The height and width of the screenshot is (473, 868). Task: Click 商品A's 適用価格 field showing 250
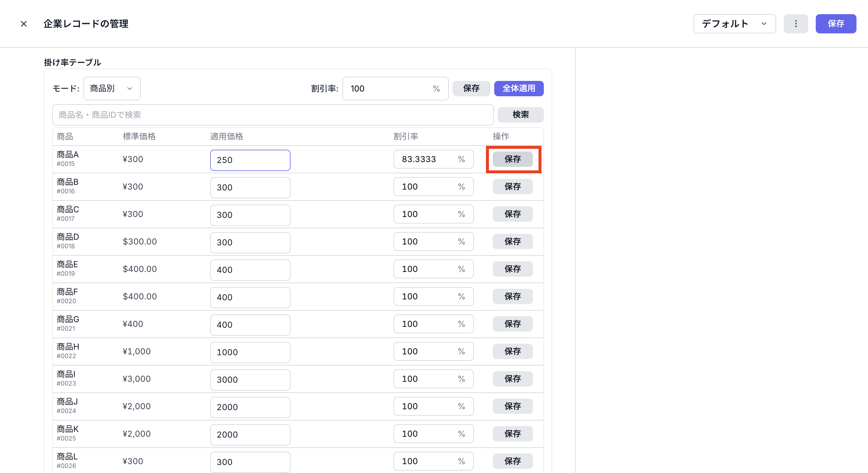tap(250, 160)
